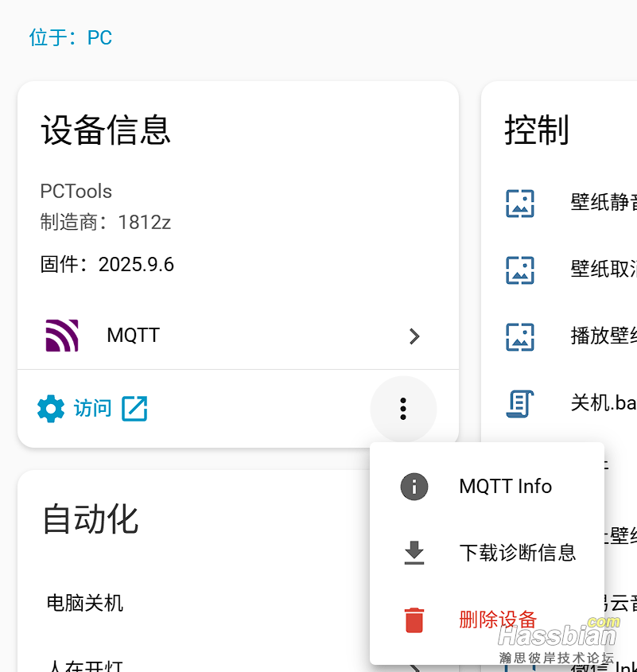Click the PCTools device name text
Image resolution: width=637 pixels, height=672 pixels.
click(76, 191)
